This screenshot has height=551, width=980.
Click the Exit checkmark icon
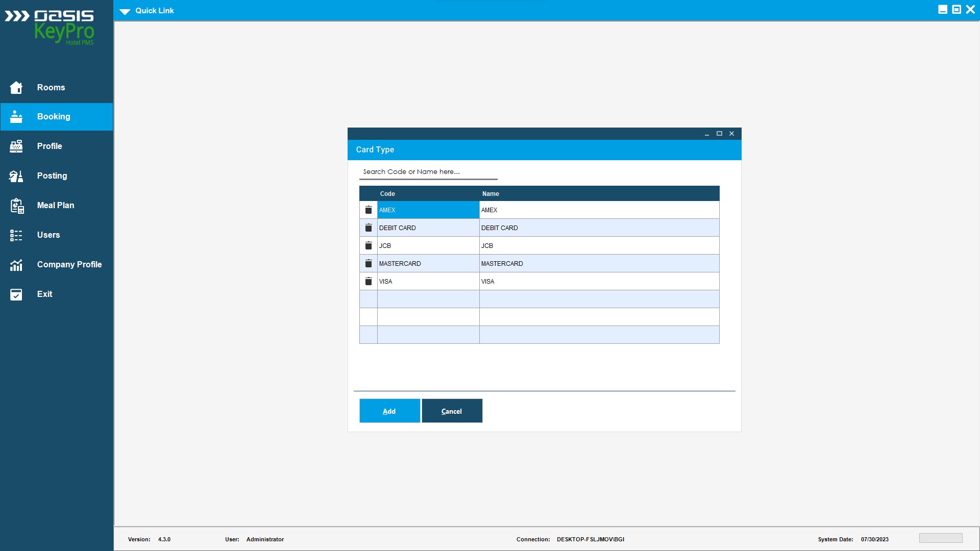(16, 294)
